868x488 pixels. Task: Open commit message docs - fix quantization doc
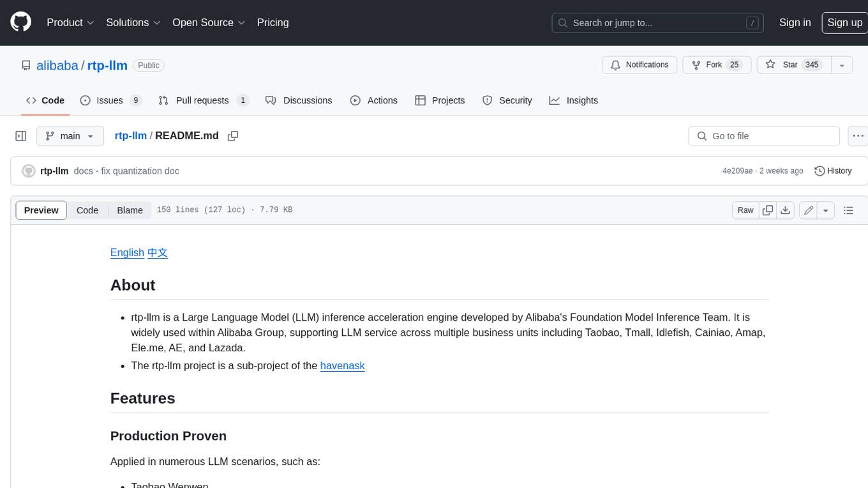pos(126,171)
